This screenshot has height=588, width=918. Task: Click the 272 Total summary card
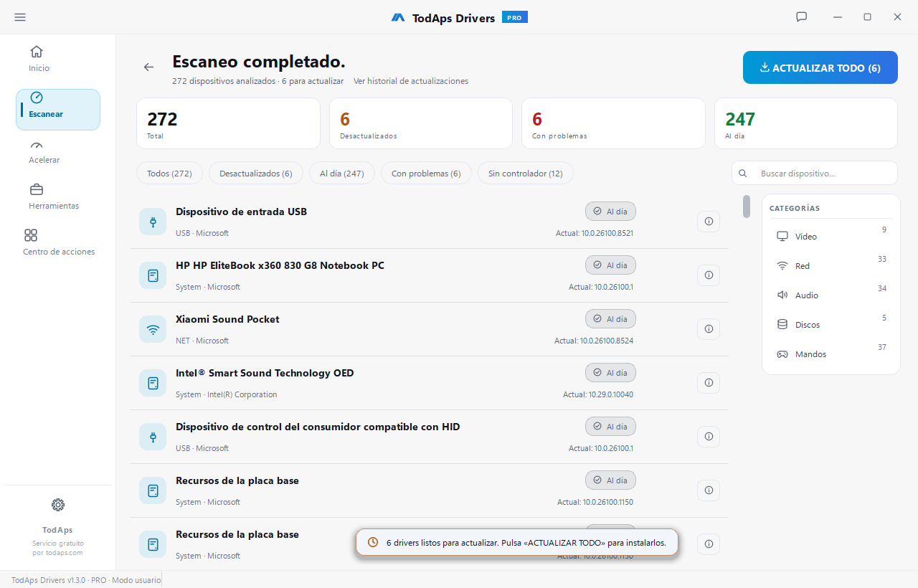pyautogui.click(x=228, y=123)
